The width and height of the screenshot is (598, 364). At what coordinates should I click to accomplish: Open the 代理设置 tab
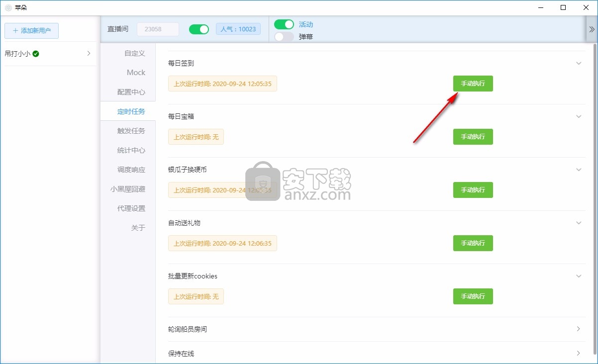tap(128, 208)
